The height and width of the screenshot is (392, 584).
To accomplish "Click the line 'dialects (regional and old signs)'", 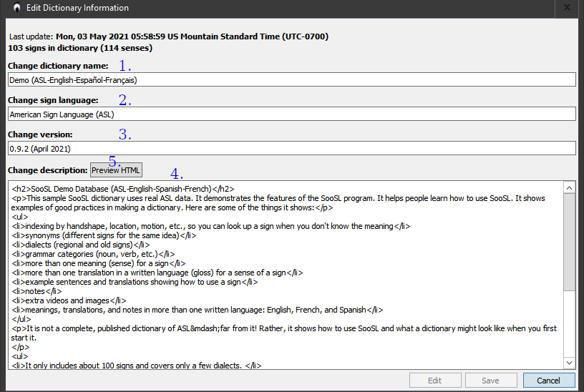I will pos(81,245).
